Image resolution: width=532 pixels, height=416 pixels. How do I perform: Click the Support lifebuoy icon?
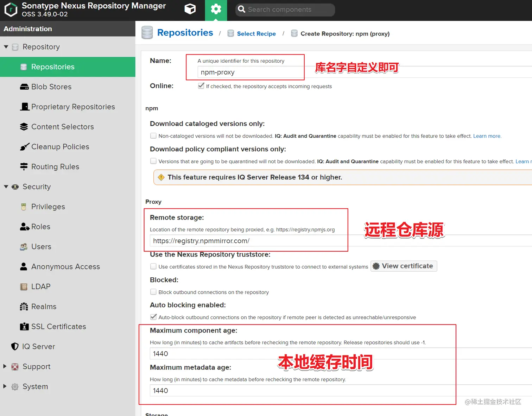coord(15,367)
